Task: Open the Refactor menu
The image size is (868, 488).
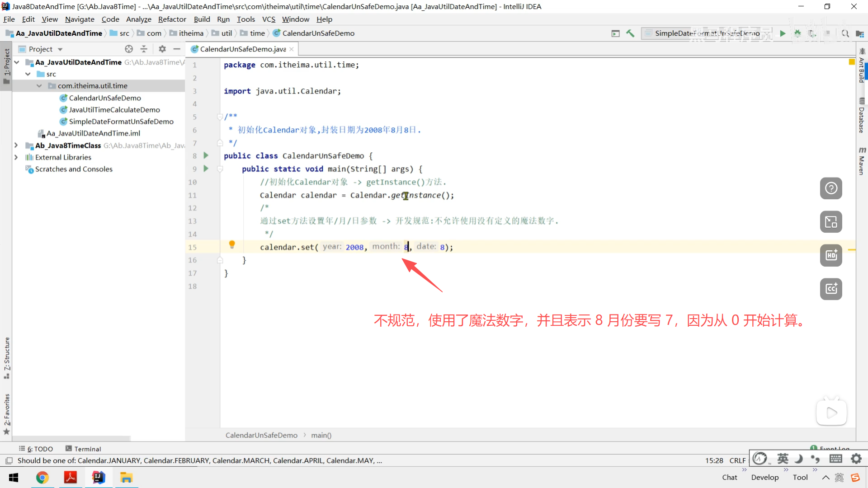Action: click(x=172, y=19)
